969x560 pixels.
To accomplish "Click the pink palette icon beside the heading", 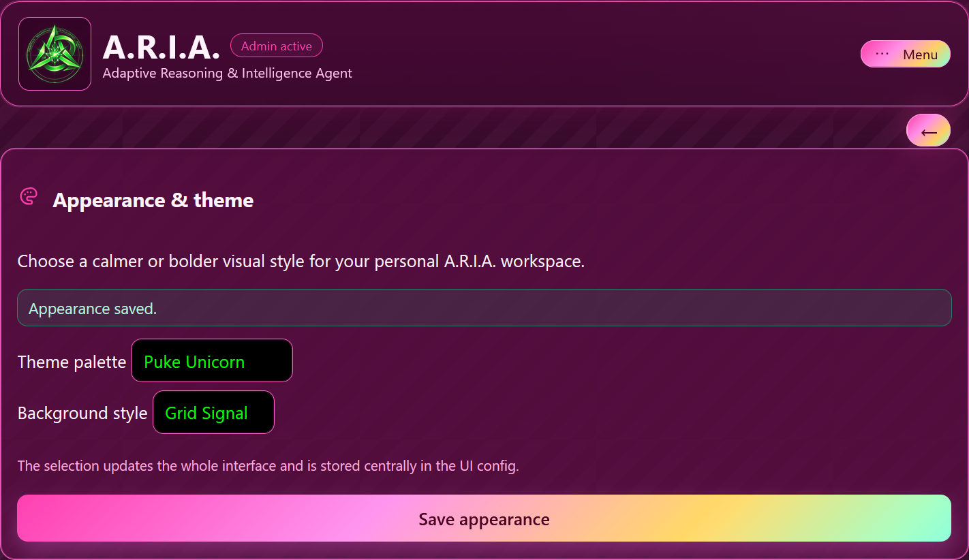I will click(x=29, y=197).
